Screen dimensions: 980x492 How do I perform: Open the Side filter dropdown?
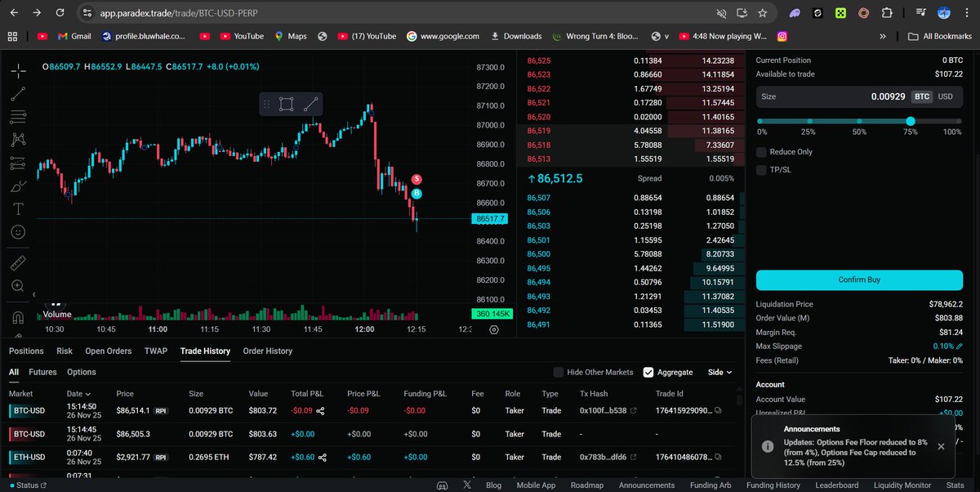point(719,372)
